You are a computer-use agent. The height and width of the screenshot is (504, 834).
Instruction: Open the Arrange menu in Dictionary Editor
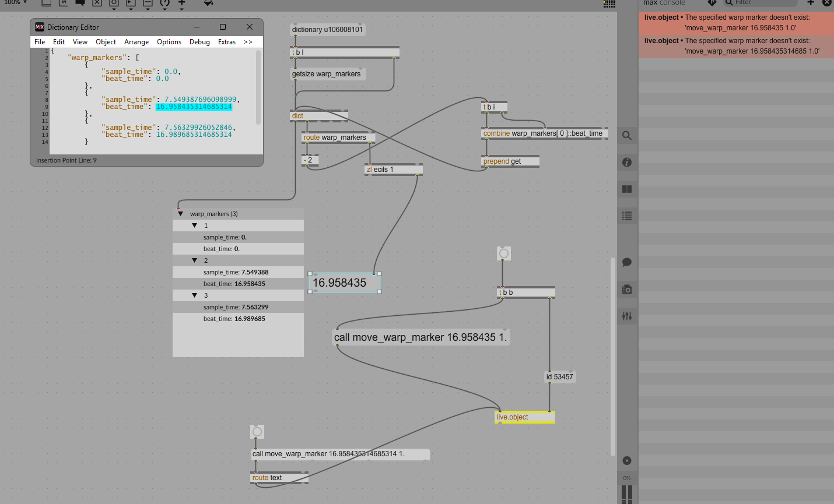(136, 42)
